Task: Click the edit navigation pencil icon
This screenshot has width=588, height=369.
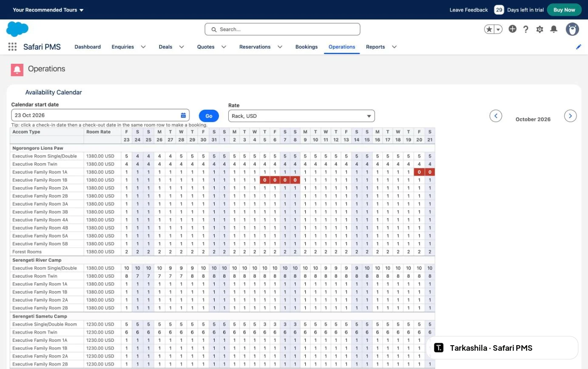Action: click(x=579, y=47)
